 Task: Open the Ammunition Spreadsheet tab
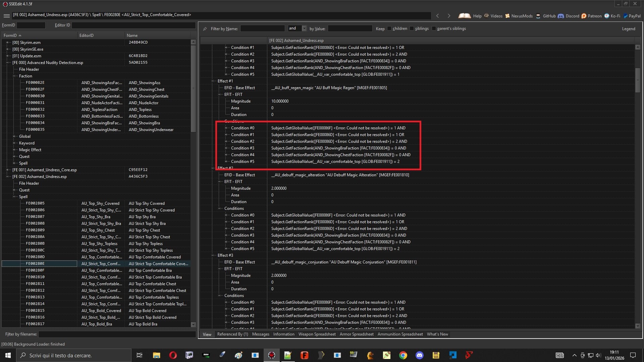point(400,334)
